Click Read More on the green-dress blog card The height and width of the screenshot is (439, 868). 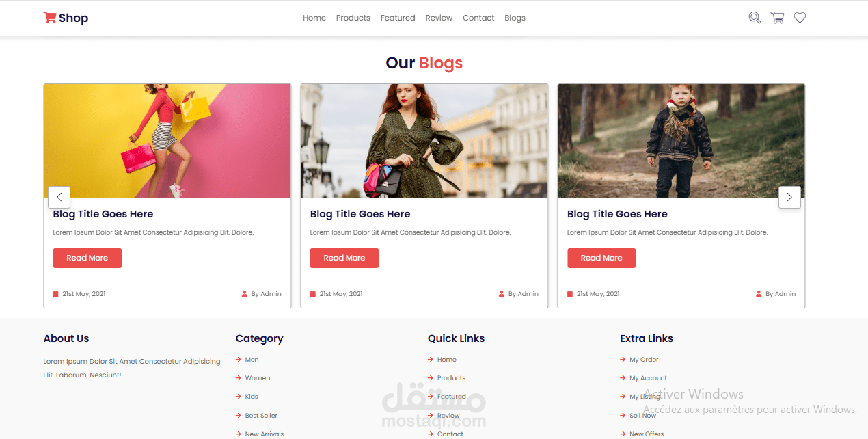pos(344,258)
